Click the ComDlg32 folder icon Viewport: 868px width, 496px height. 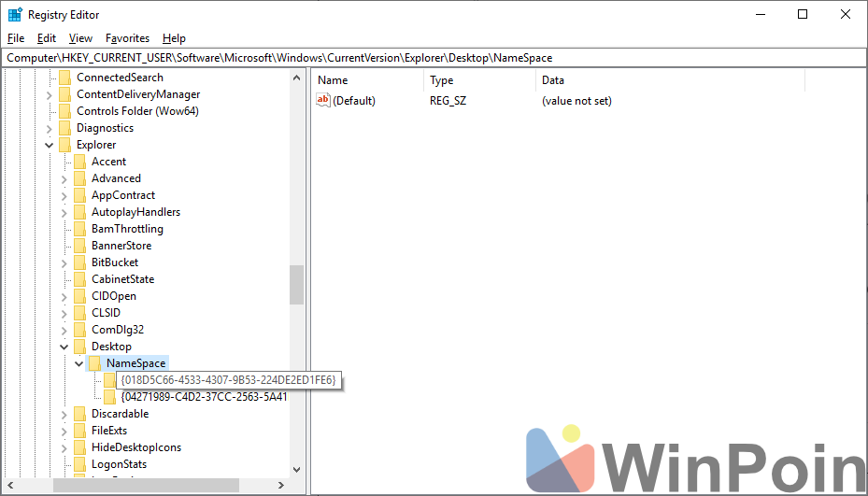click(79, 330)
